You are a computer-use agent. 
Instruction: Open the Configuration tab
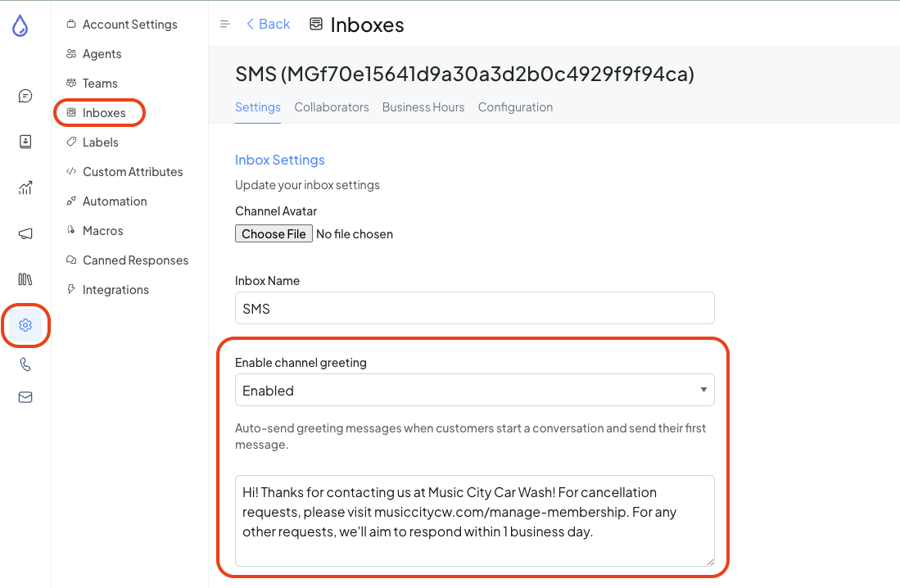pos(515,107)
